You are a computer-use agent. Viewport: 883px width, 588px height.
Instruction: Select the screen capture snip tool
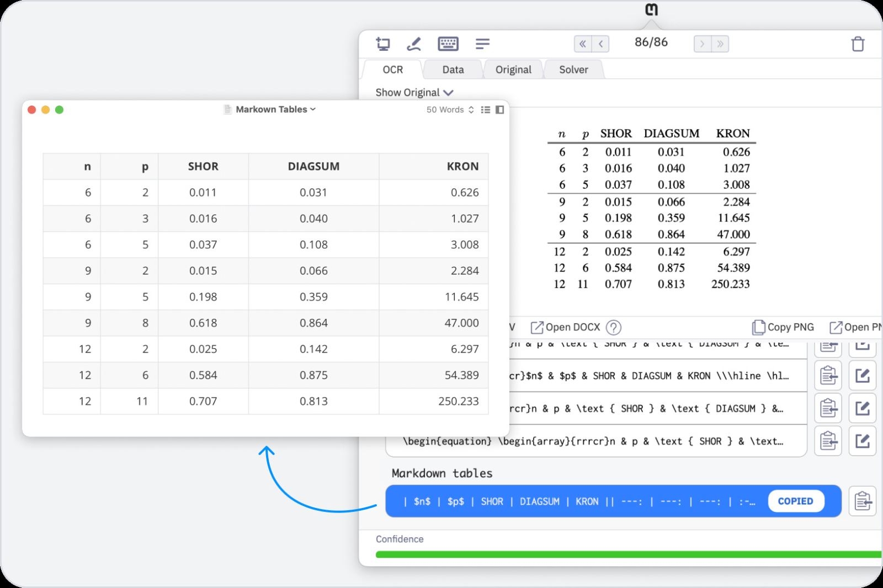pos(384,44)
